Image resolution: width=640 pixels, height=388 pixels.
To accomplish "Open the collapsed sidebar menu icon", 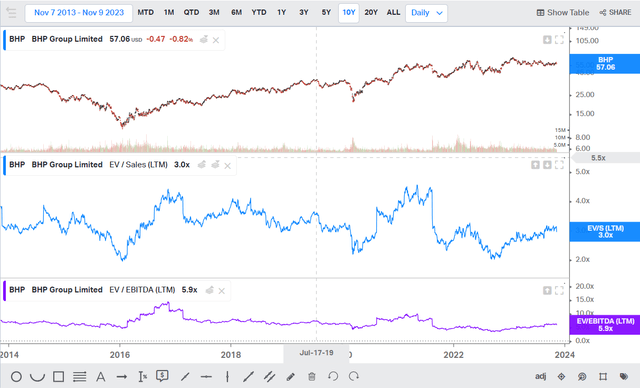I will [x=11, y=13].
